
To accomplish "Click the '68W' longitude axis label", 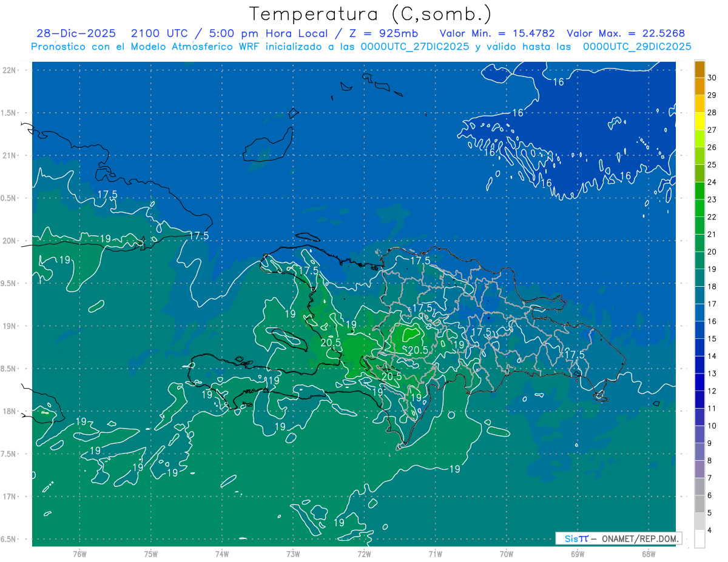I will tap(649, 554).
